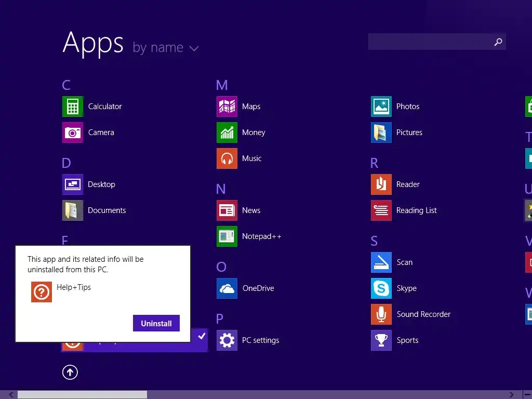Open the Pictures folder icon

pos(381,132)
